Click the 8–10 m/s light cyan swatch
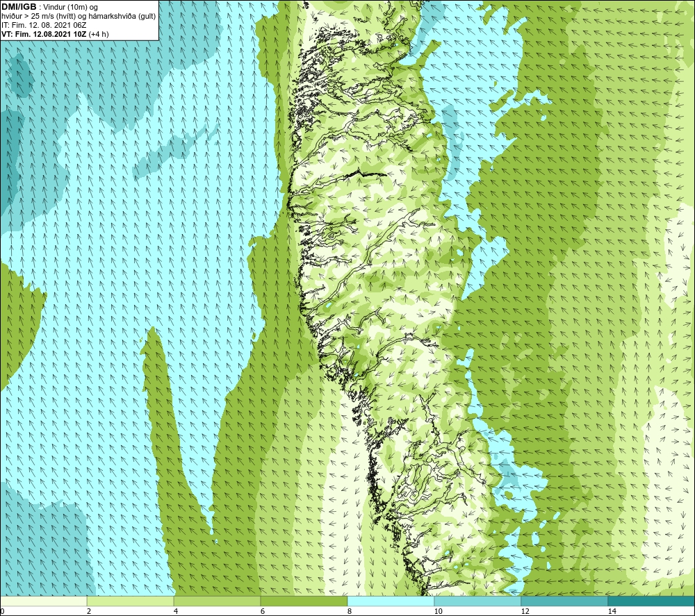Screen dimensions: 695x616 coord(391,601)
